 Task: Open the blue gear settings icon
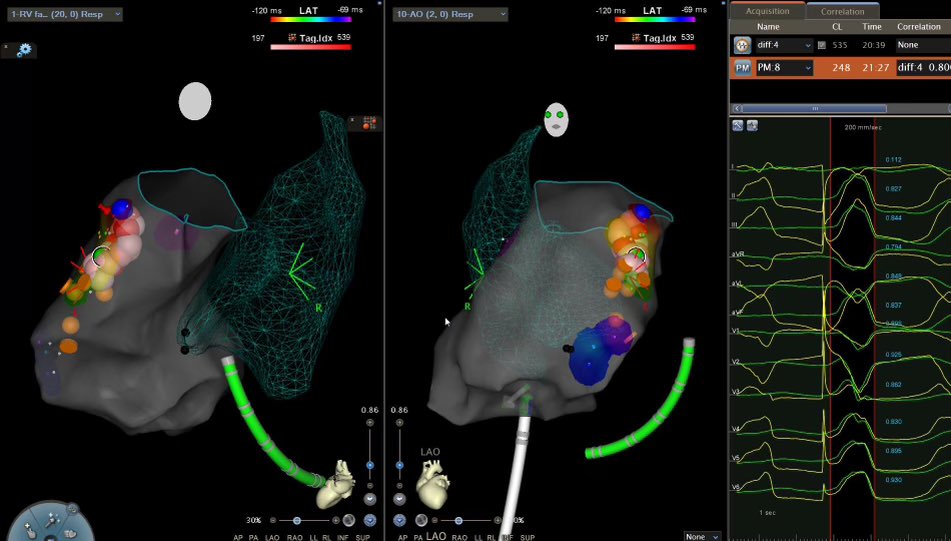point(24,50)
